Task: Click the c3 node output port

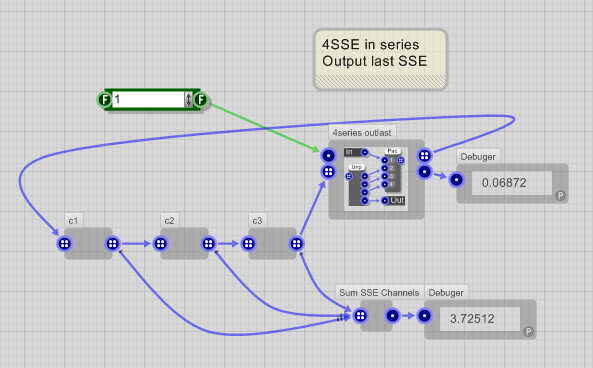Action: click(296, 244)
